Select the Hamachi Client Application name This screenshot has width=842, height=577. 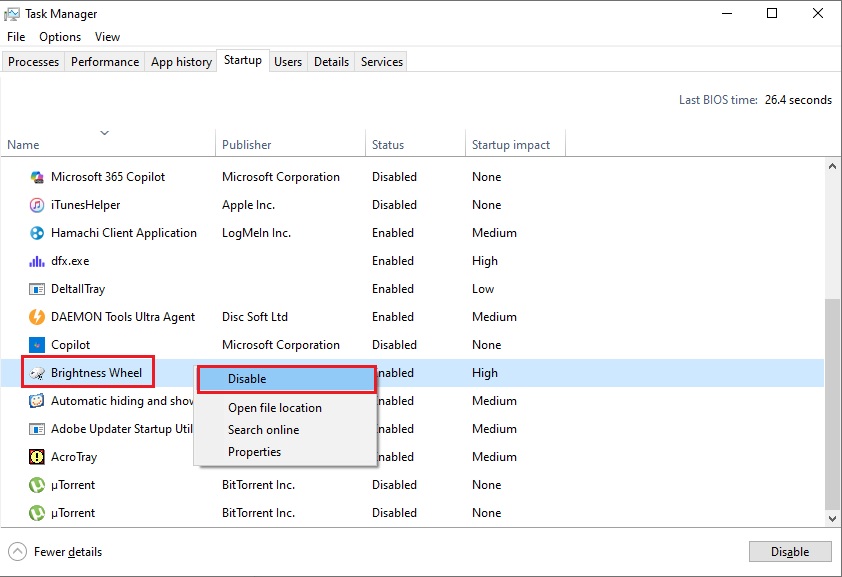click(x=124, y=233)
